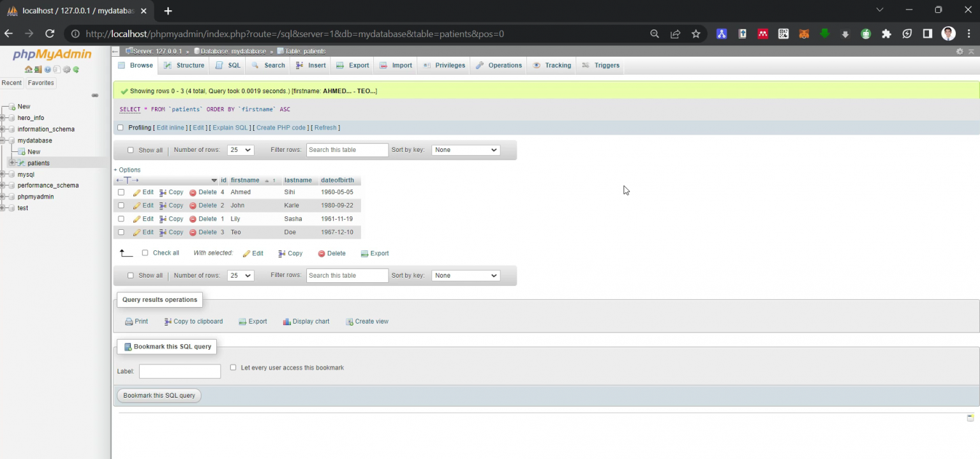Click the pencil Edit icon for Ahmed row
Image resolution: width=980 pixels, height=459 pixels.
137,192
